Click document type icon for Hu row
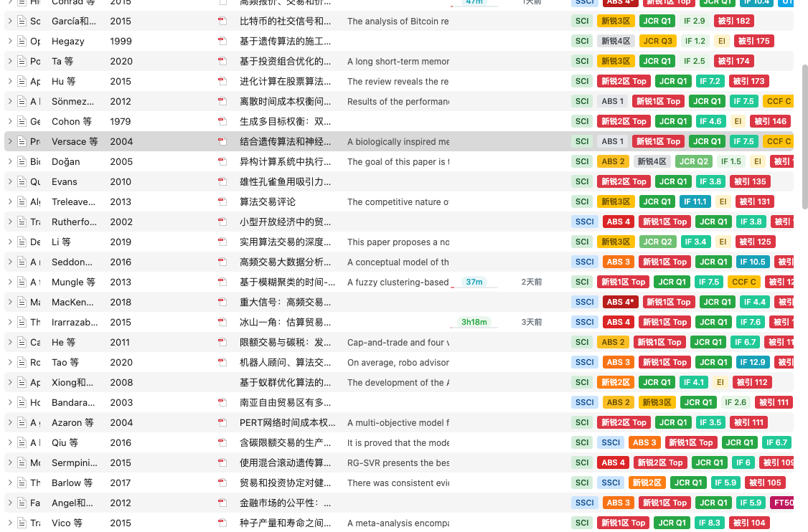This screenshot has height=532, width=808. click(22, 81)
